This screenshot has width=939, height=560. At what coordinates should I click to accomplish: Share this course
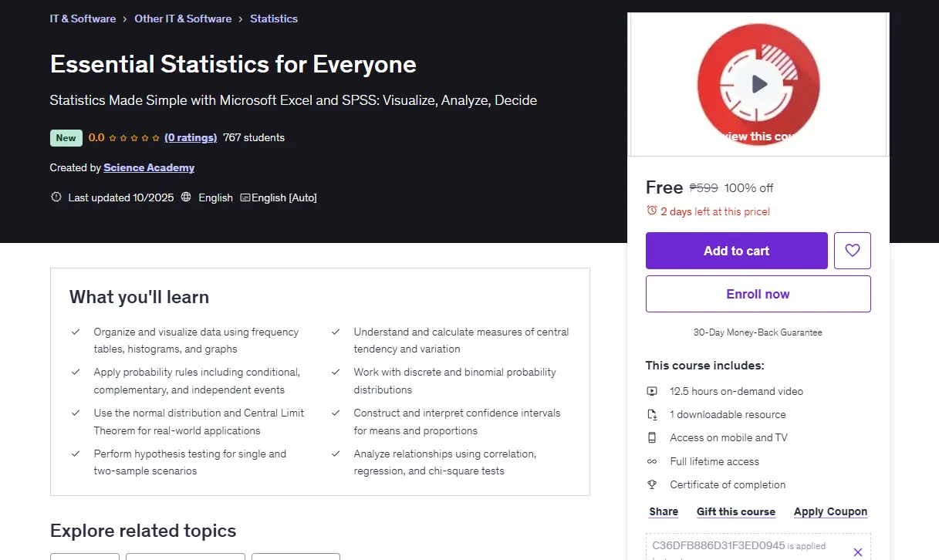pos(664,511)
